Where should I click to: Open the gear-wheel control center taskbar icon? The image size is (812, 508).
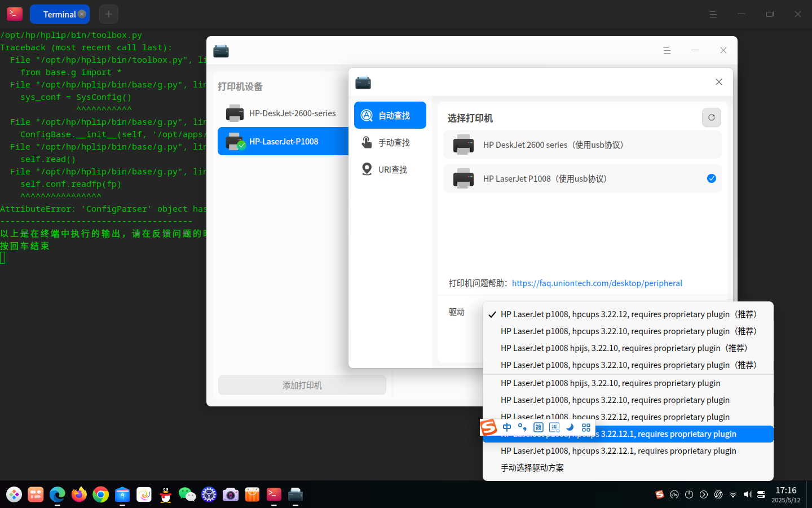[209, 495]
